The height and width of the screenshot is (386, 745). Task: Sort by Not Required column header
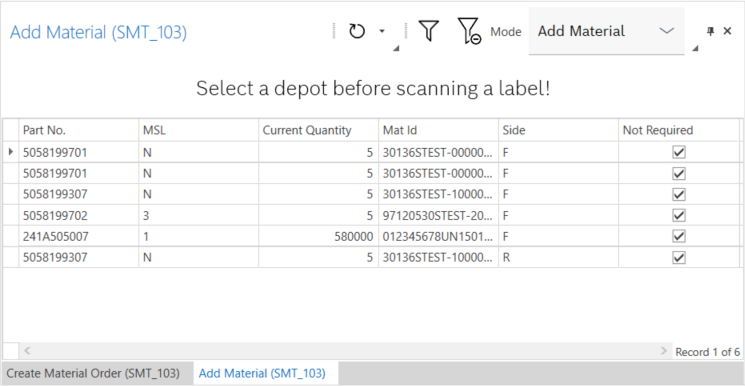click(678, 130)
